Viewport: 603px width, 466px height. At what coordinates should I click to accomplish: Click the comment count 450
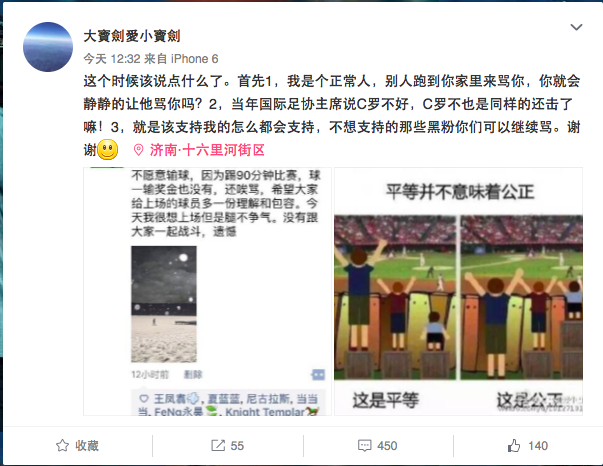387,446
